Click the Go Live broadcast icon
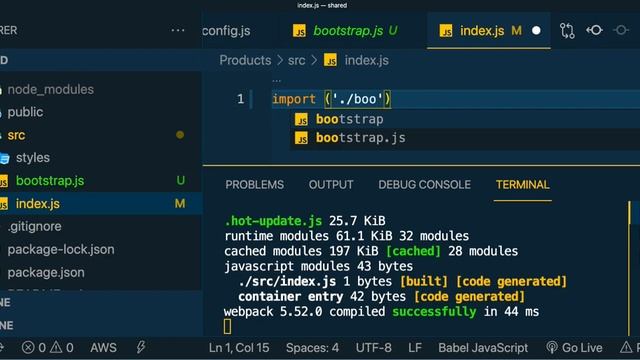This screenshot has height=360, width=640. [x=551, y=347]
